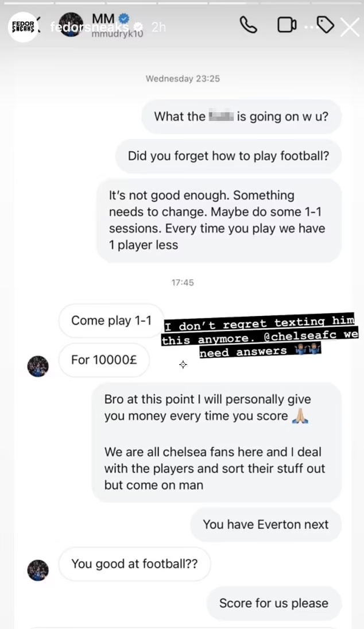Click the avatar beside "You good at football??"
Screen dimensions: 364x629
click(38, 569)
